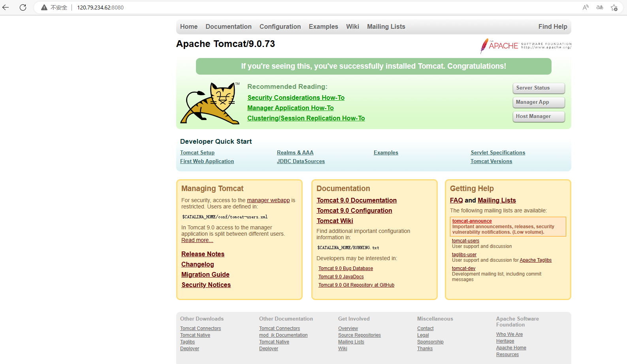Open Tomcat Native under Other Downloads
The width and height of the screenshot is (627, 364).
click(x=195, y=335)
